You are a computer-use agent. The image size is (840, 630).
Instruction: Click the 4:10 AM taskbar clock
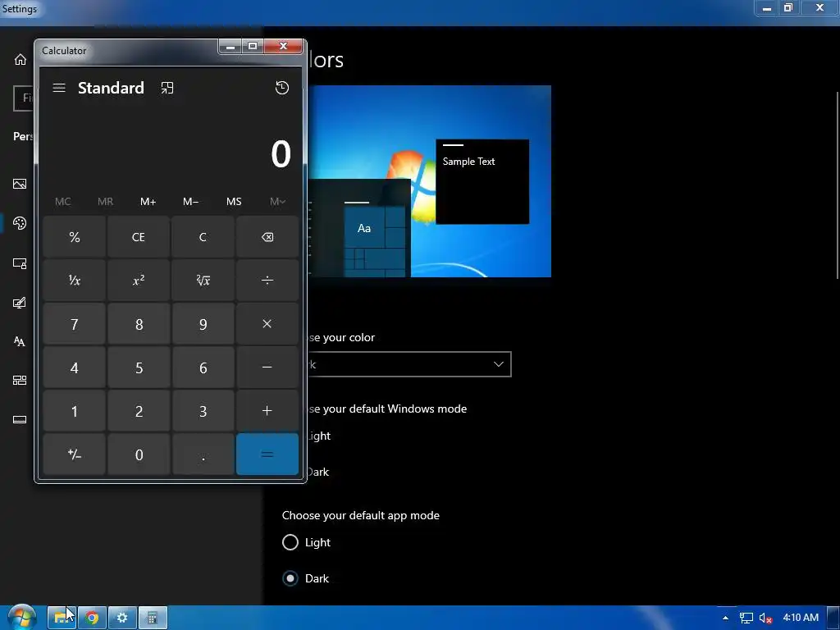pos(801,617)
